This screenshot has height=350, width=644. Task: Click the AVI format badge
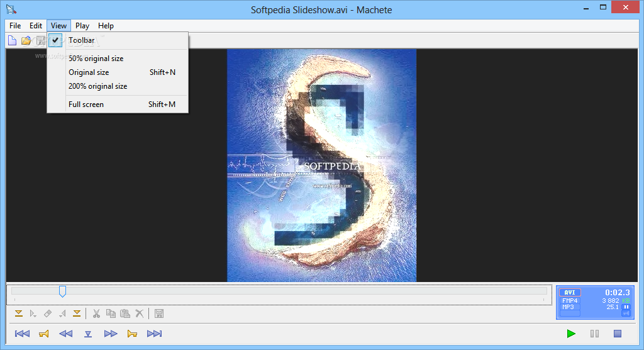tap(570, 293)
